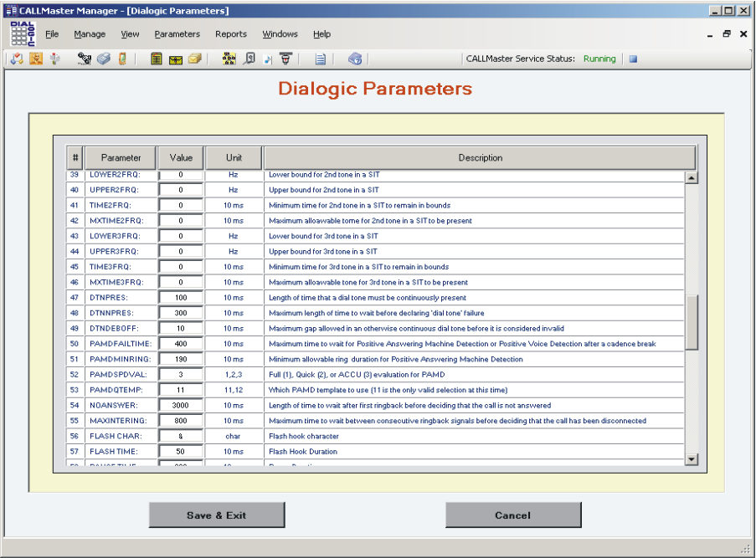Click the 'NOANSWER:' parameter name
Image resolution: width=756 pixels, height=558 pixels.
click(x=114, y=406)
